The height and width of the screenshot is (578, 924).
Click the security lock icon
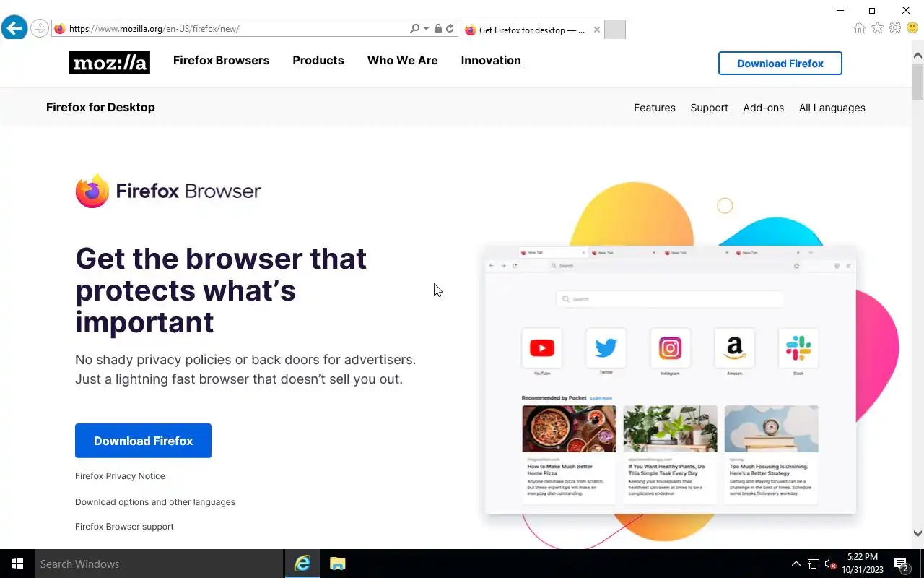click(x=437, y=29)
